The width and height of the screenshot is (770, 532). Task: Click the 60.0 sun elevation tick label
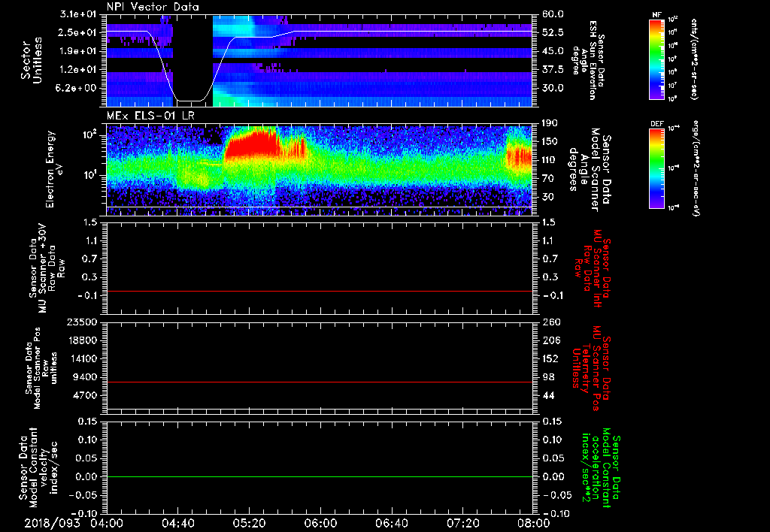pos(553,14)
